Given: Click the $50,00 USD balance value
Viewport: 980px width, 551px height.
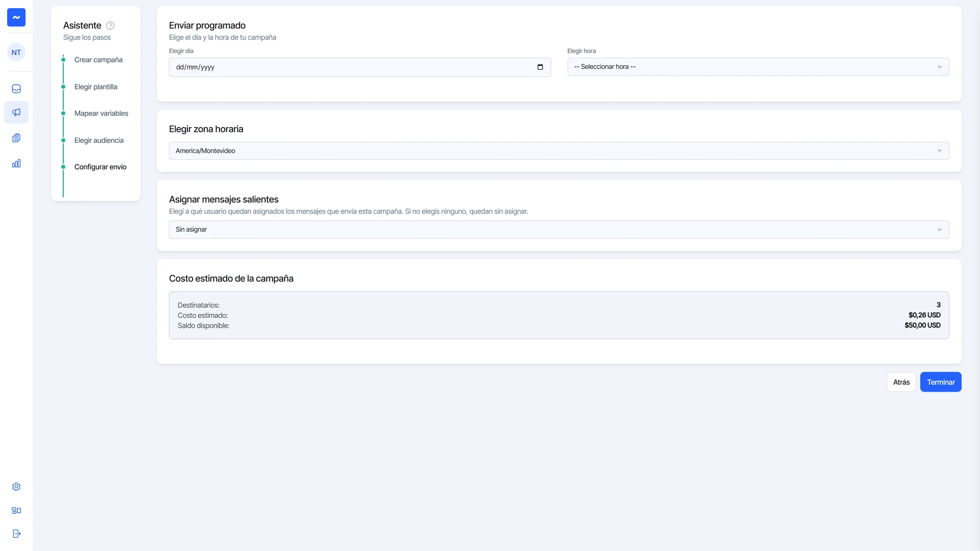Looking at the screenshot, I should [x=922, y=325].
